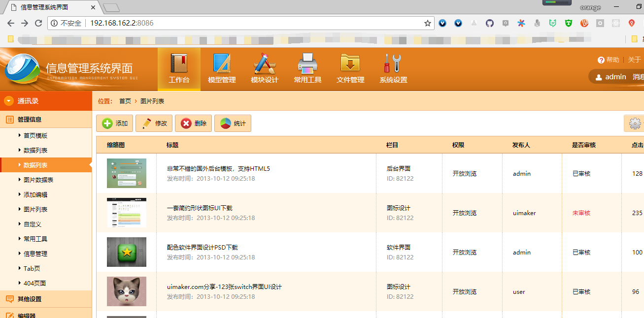Open the GitHub Octocat extension icon
644x318 pixels.
(490, 23)
